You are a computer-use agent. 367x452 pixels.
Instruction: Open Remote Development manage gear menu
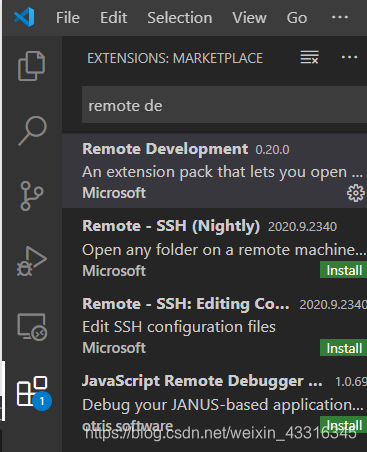(x=356, y=193)
